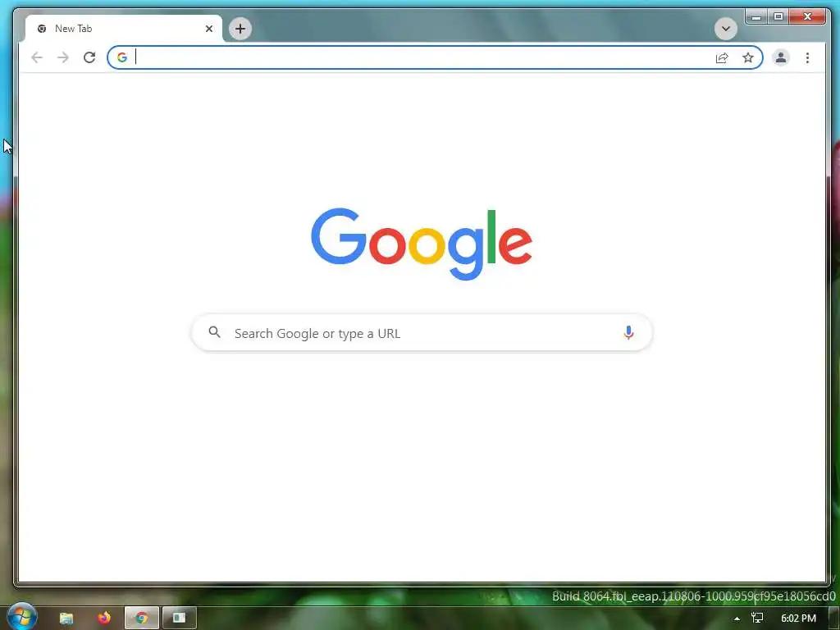This screenshot has height=630, width=840.
Task: Show hidden system tray icons
Action: coord(737,619)
